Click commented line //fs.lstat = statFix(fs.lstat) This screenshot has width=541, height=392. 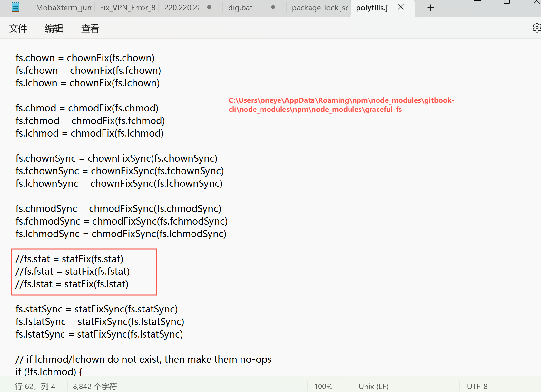pos(72,284)
